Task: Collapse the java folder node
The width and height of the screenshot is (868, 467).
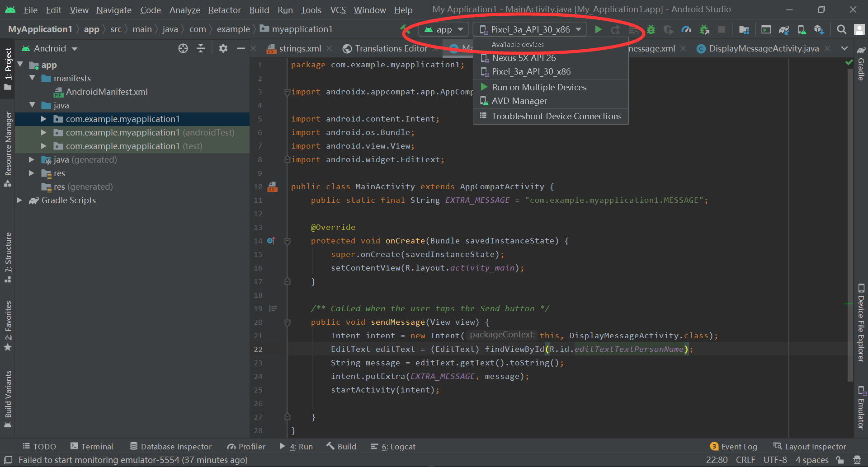Action: (32, 105)
